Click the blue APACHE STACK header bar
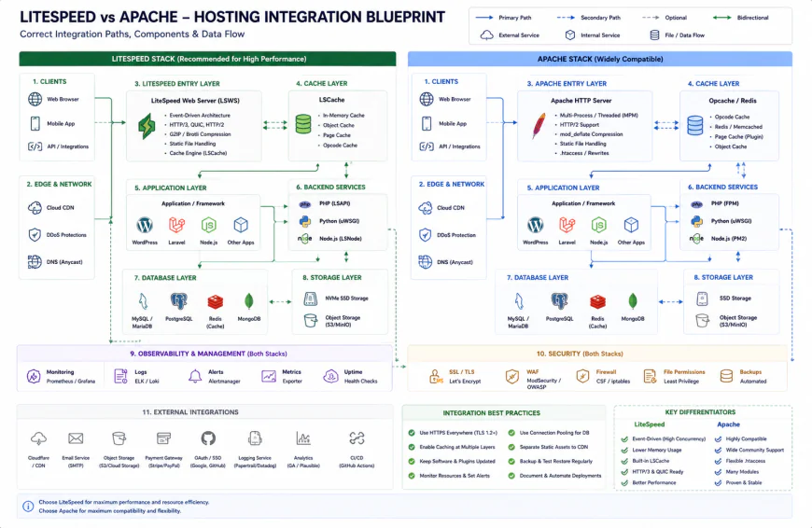 (x=600, y=59)
